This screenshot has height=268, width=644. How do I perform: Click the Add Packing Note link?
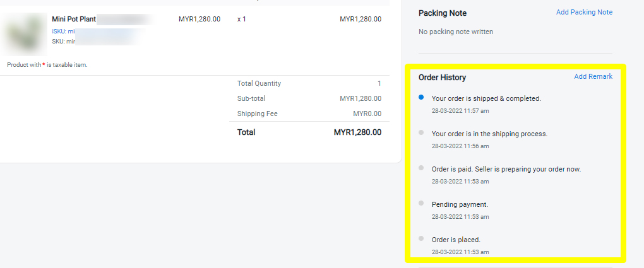pos(584,13)
